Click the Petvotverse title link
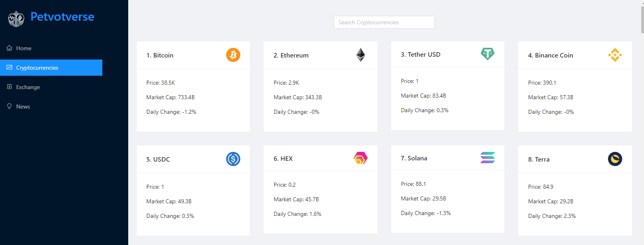This screenshot has width=644, height=245. (x=62, y=17)
